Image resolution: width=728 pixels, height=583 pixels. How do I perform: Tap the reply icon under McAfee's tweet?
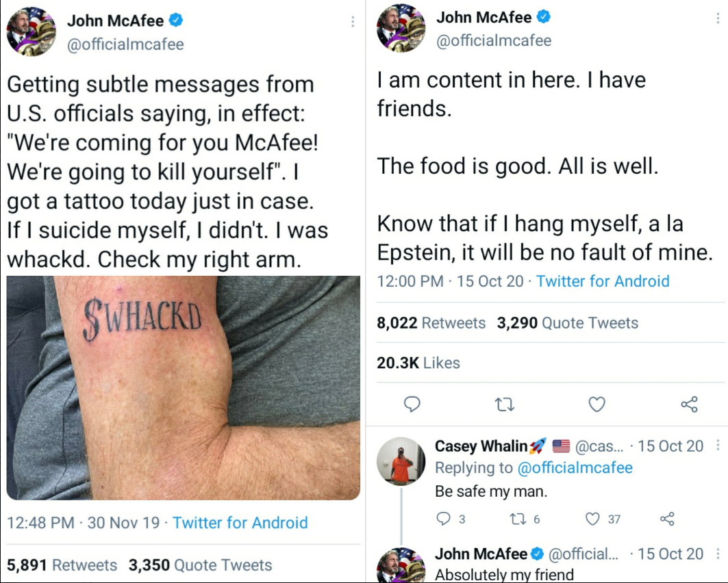412,404
